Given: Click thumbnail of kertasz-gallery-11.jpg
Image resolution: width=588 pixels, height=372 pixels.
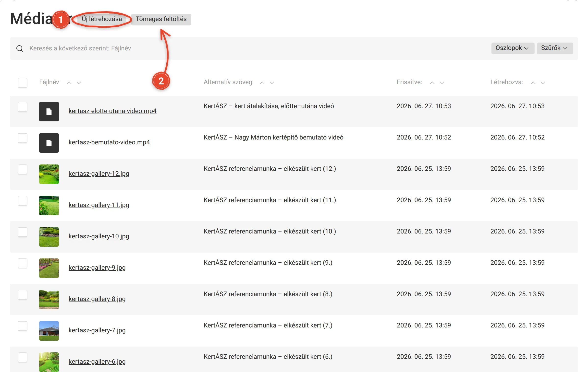Looking at the screenshot, I should (x=49, y=206).
